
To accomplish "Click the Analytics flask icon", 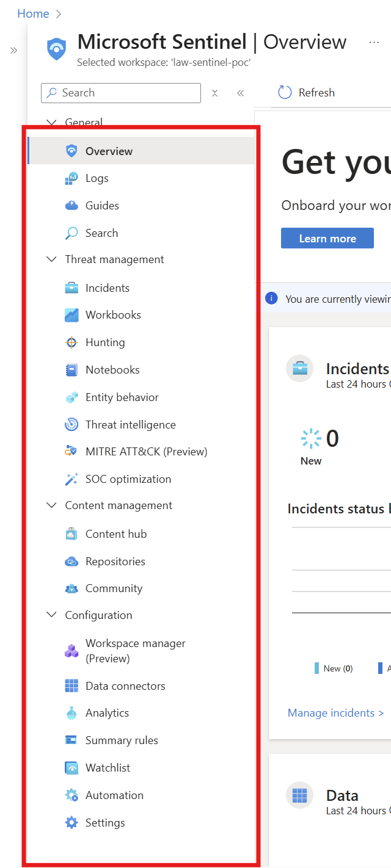I will 71,713.
